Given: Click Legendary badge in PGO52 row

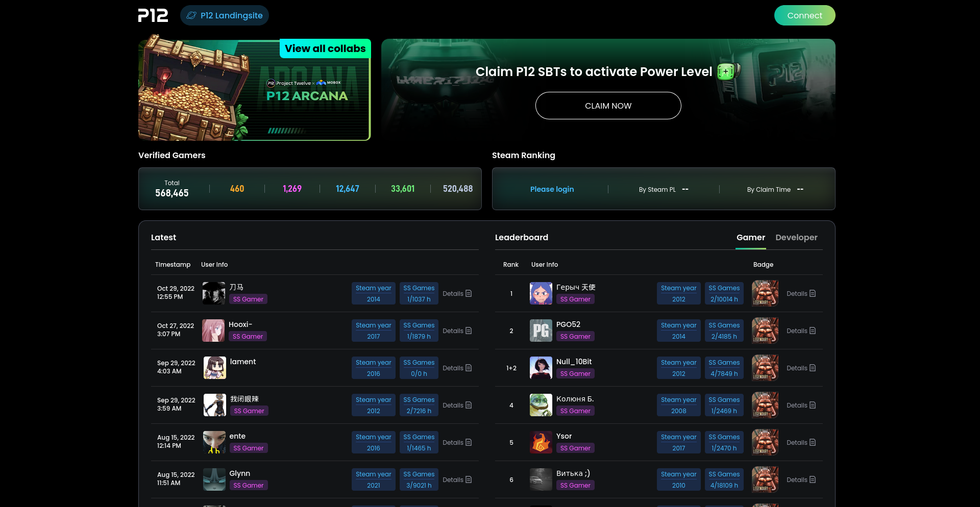Looking at the screenshot, I should [x=765, y=331].
